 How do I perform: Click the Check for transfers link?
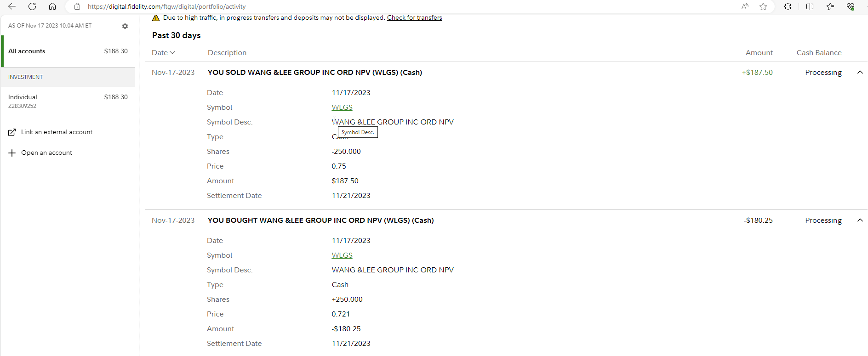pos(414,18)
